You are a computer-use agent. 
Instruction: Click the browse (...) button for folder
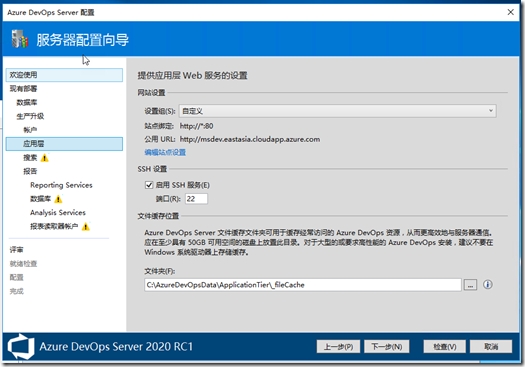[470, 285]
